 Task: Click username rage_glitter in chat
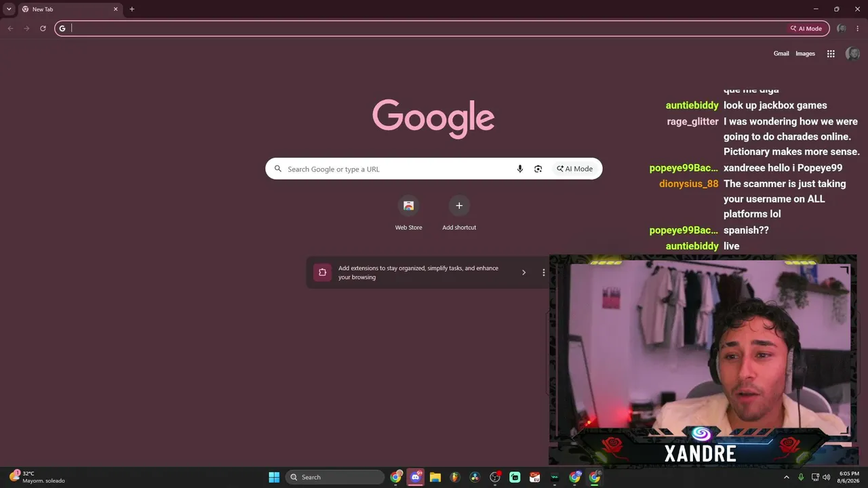click(x=692, y=121)
